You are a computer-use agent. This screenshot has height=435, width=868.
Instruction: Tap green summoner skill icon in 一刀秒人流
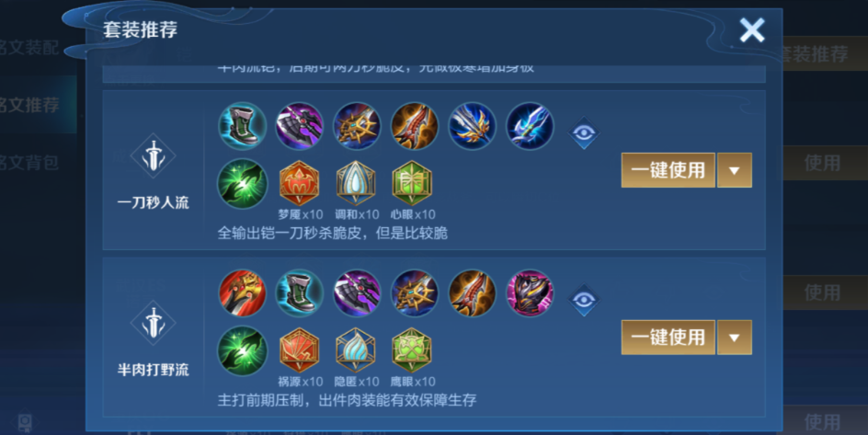pos(242,184)
